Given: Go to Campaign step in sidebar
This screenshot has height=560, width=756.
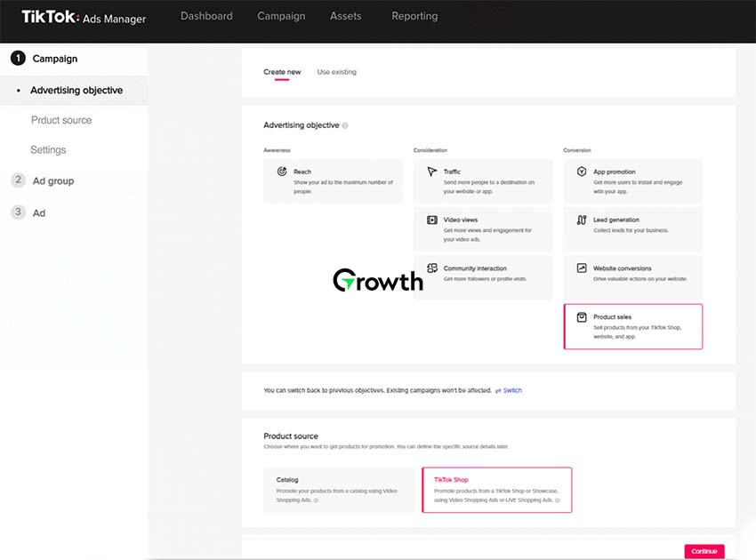Looking at the screenshot, I should tap(55, 59).
